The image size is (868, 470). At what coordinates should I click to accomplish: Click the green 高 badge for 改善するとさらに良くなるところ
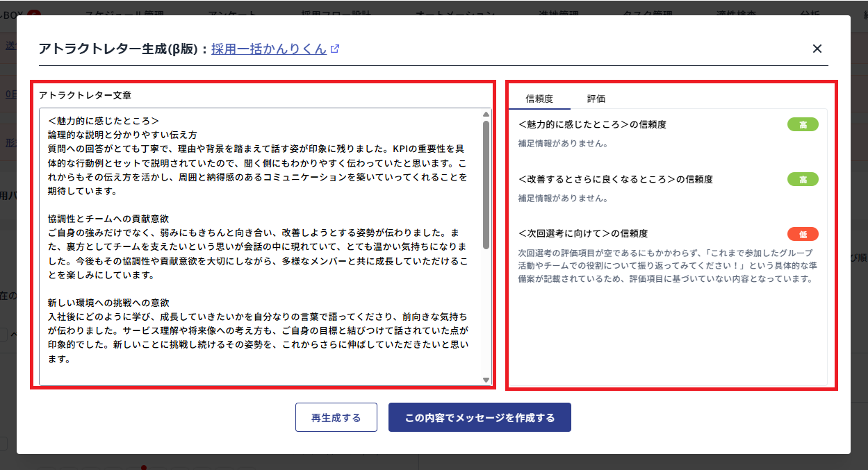click(803, 179)
